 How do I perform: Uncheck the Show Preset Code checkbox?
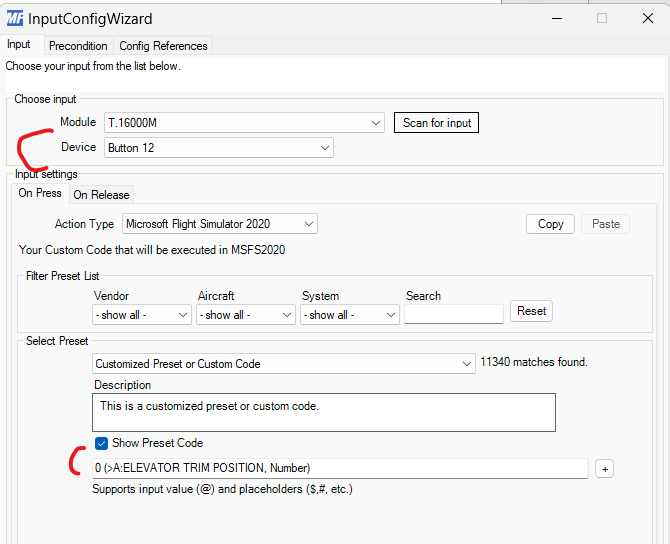pyautogui.click(x=102, y=443)
